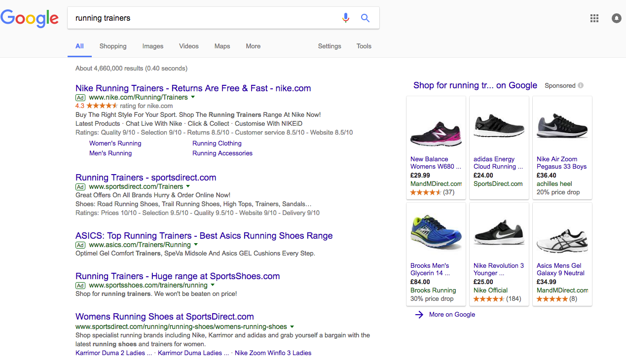
Task: Follow the Women's Running sitelink
Action: 115,143
